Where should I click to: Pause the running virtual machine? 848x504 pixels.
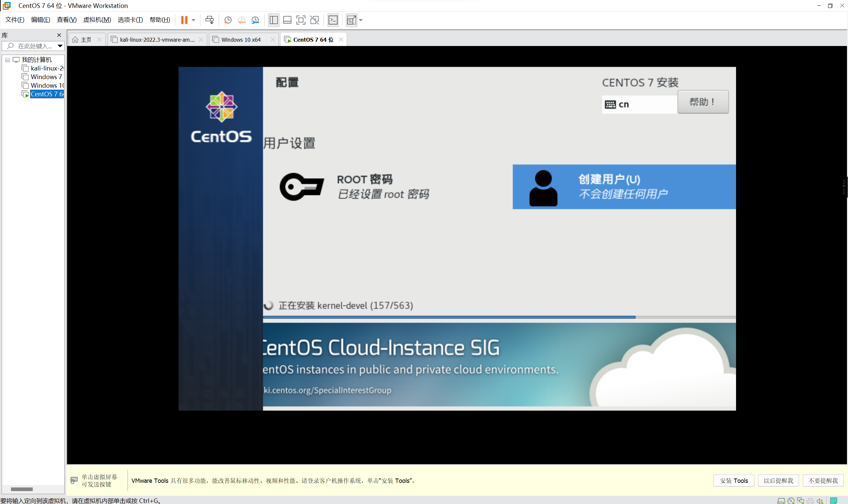coord(184,20)
